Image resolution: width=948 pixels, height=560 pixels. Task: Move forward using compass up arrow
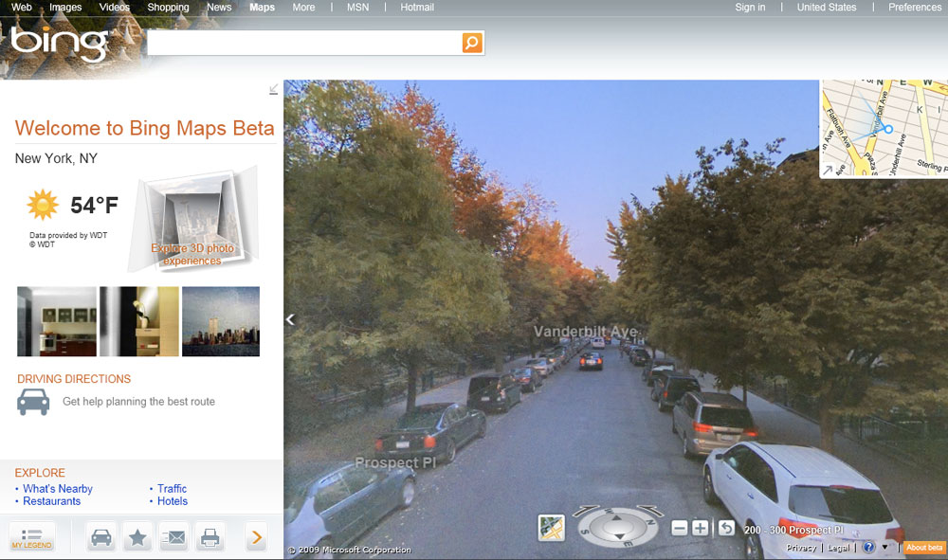[616, 517]
